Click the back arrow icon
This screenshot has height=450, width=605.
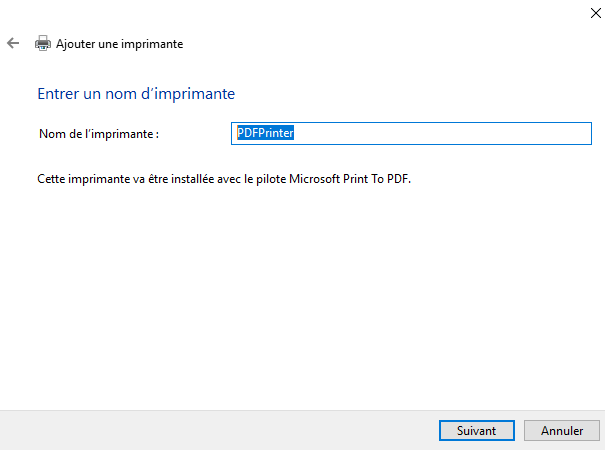tap(13, 44)
